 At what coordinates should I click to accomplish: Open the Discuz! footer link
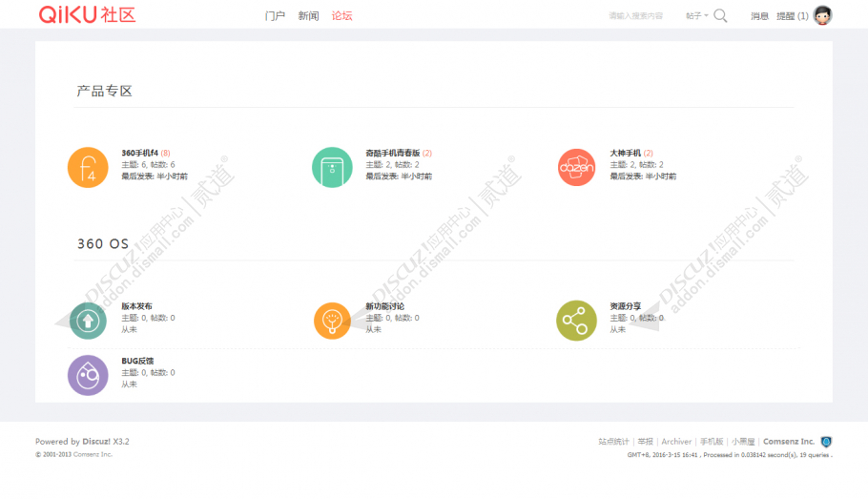[96, 442]
